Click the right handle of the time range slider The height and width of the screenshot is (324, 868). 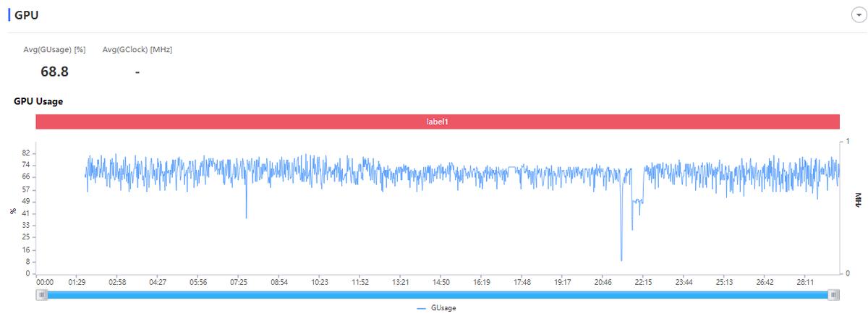pyautogui.click(x=834, y=295)
